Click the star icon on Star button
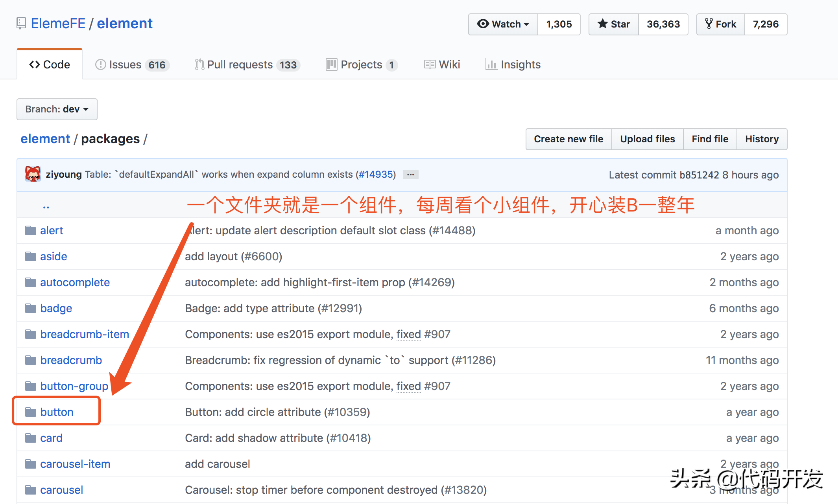Viewport: 838px width, 504px height. [x=602, y=24]
